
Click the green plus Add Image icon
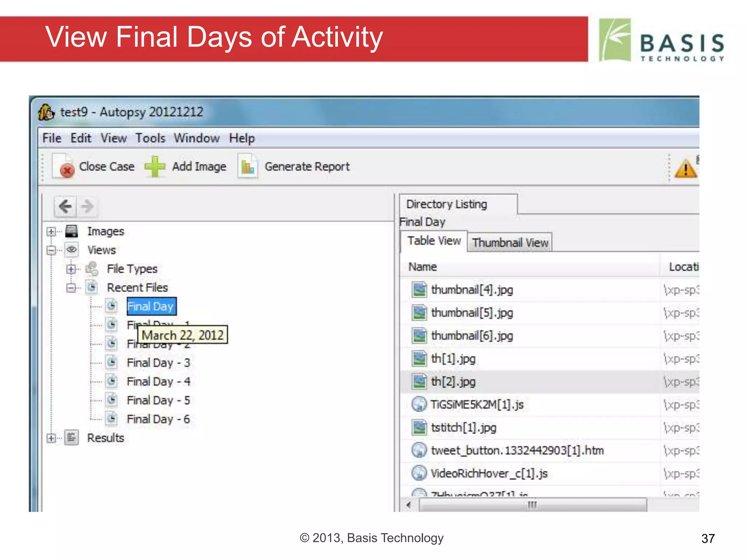point(155,167)
